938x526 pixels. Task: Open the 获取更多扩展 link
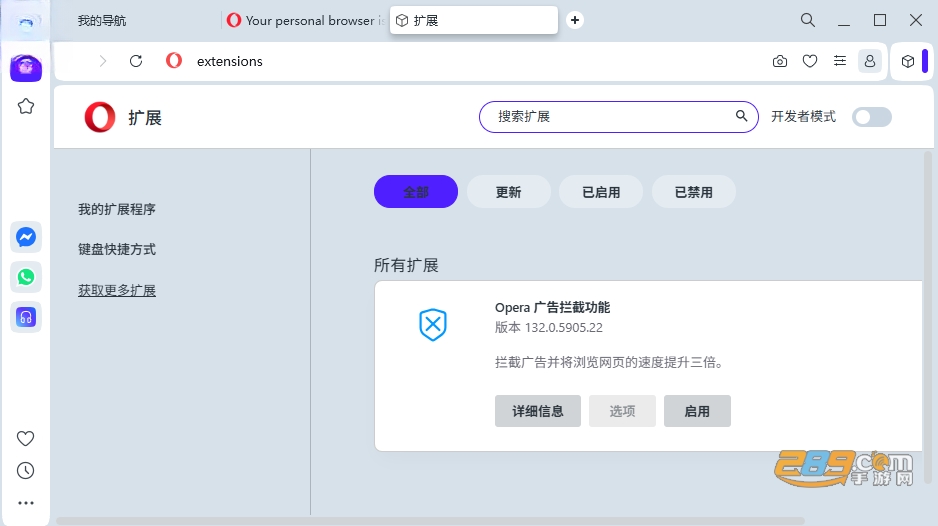tap(117, 290)
